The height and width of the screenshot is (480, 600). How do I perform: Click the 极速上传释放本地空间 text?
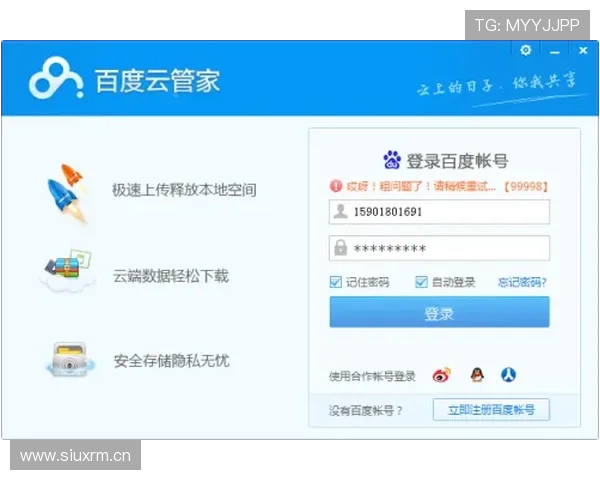click(184, 189)
